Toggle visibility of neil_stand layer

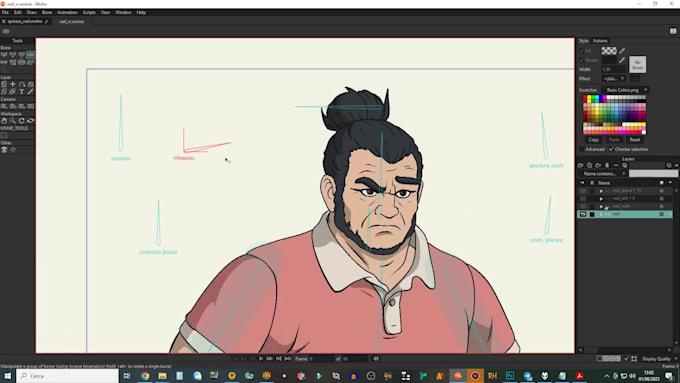[x=582, y=191]
